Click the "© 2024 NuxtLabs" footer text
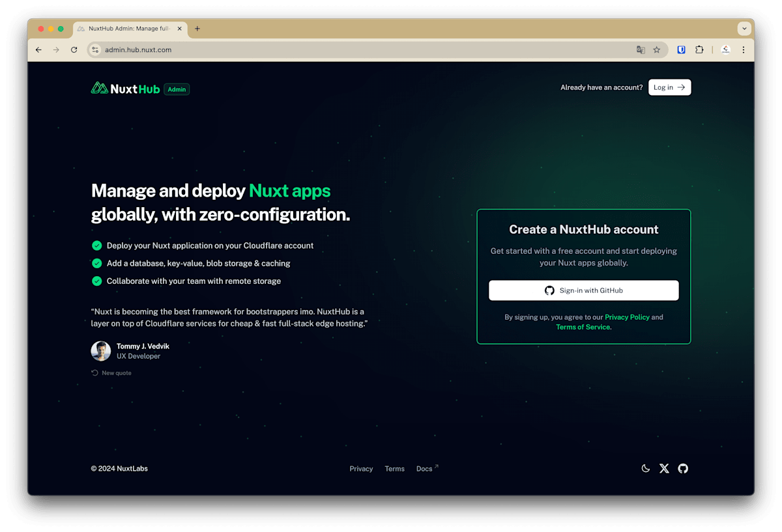The image size is (782, 532). 119,469
